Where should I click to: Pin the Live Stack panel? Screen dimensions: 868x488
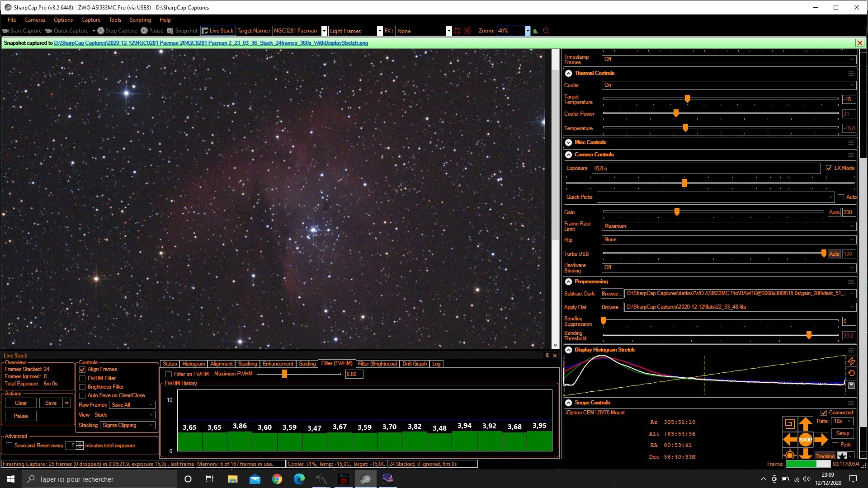(x=547, y=356)
